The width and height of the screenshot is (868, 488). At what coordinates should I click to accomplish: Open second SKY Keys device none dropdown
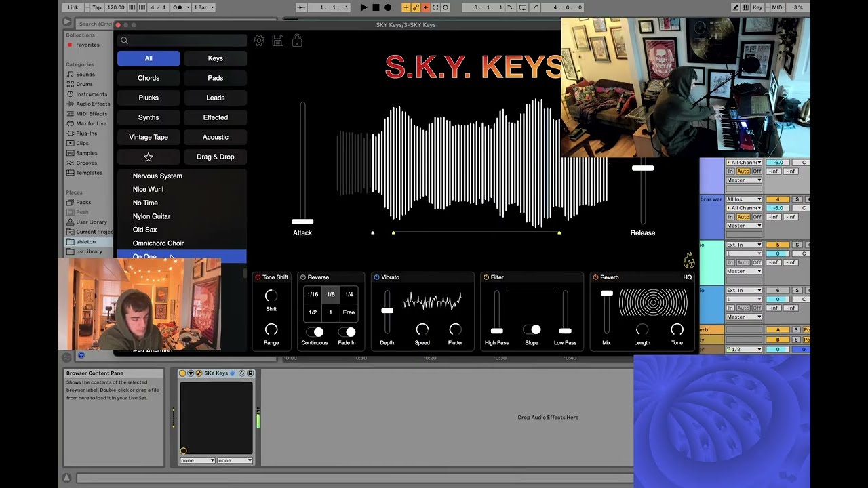(235, 460)
